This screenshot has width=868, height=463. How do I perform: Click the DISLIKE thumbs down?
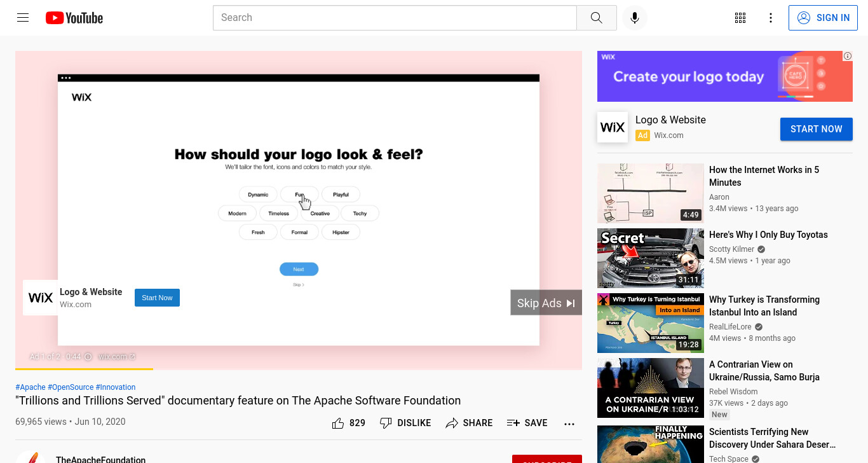405,423
